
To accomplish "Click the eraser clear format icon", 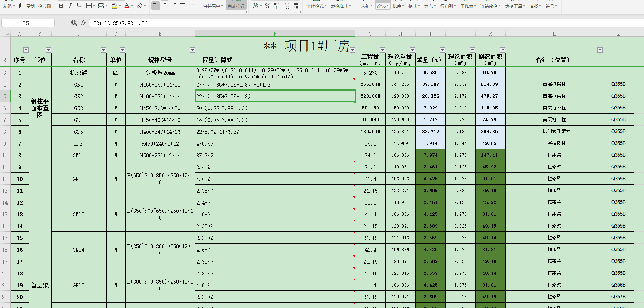I will 140,6.
